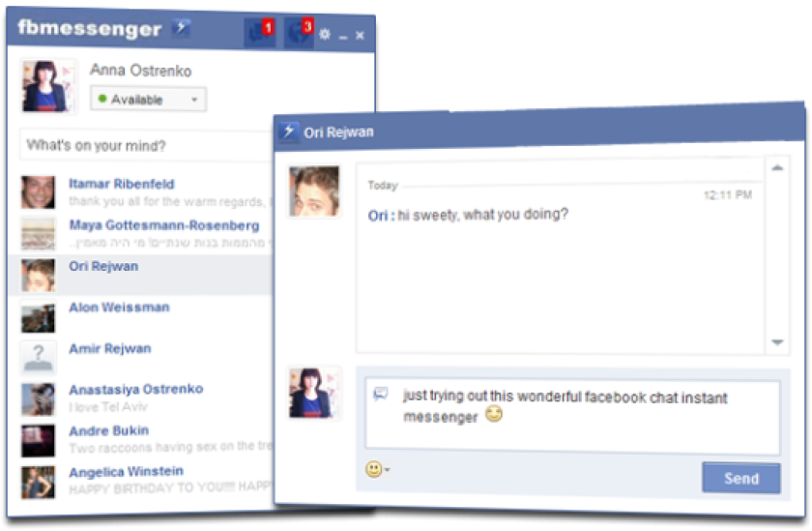Click the Today date label in chat
Image resolution: width=812 pixels, height=531 pixels.
(383, 186)
